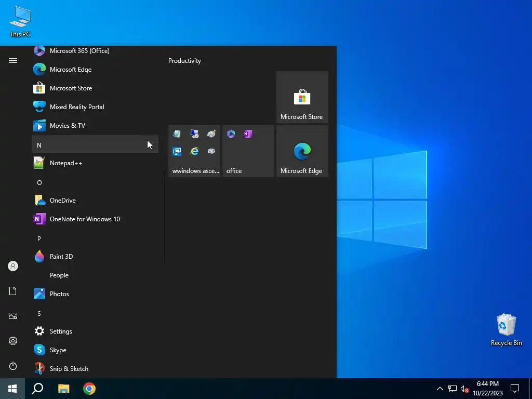Open the clock showing 6:44 PM
The height and width of the screenshot is (399, 532).
click(x=487, y=389)
